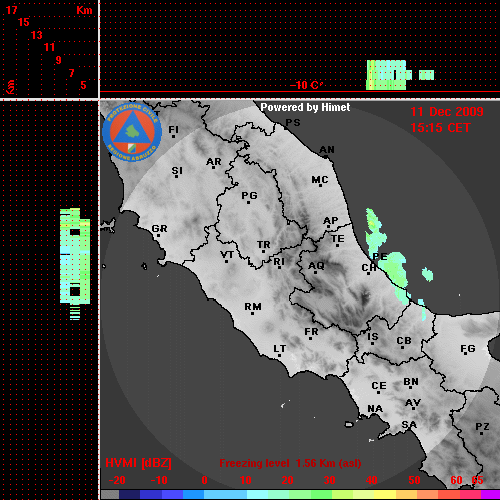Select the time stamp '15:15 CET'

point(440,128)
